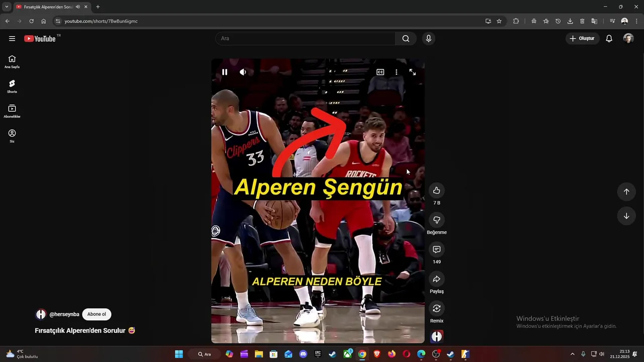Go to the previous Short with up arrow
The width and height of the screenshot is (644, 362).
click(x=626, y=192)
